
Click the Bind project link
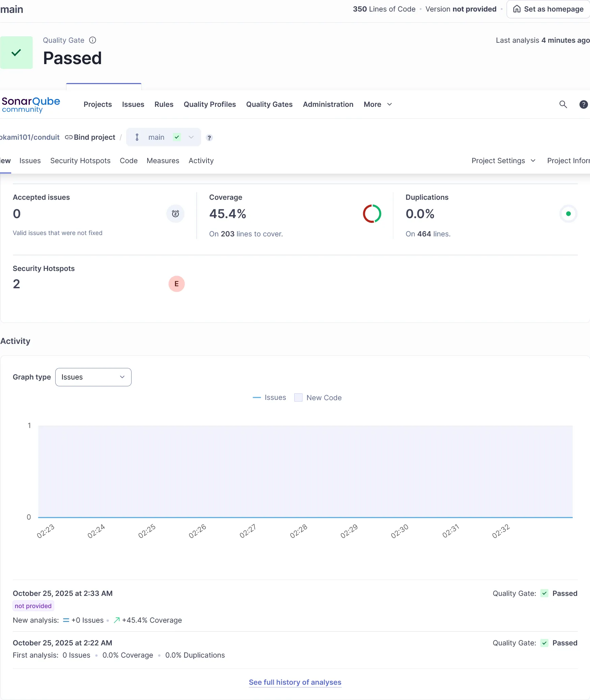click(90, 137)
